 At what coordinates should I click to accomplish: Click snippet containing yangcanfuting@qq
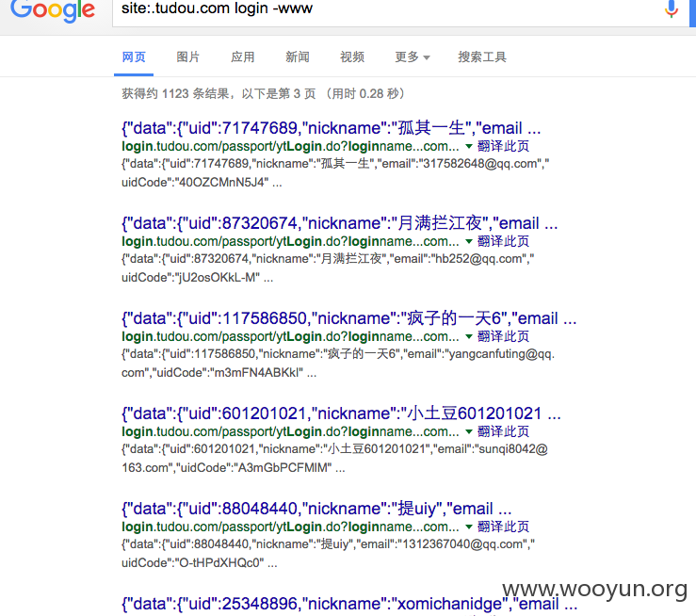[x=338, y=354]
